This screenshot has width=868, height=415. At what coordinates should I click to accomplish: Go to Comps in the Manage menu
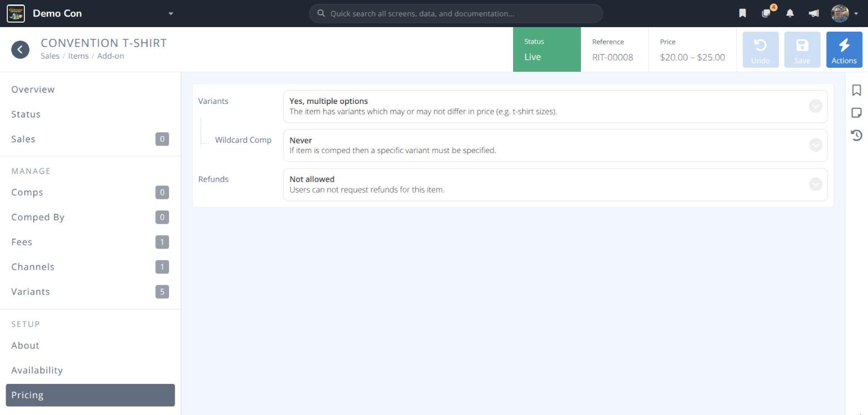coord(90,193)
